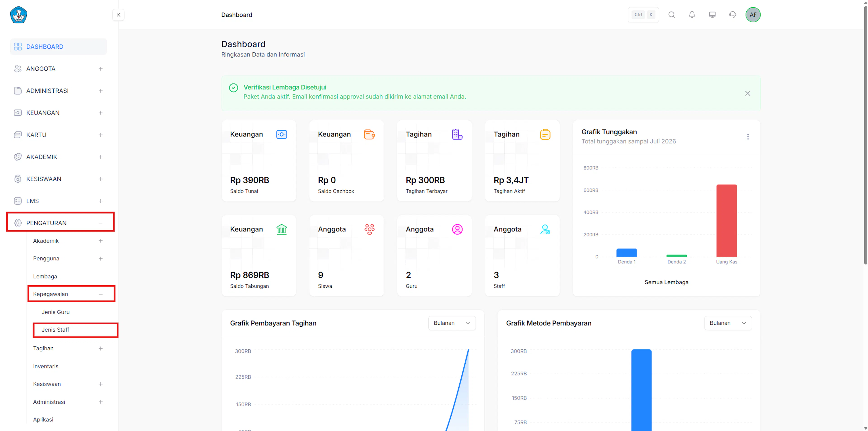This screenshot has width=868, height=431.
Task: Open Bulanan dropdown for Grafik Metode Pembayaran
Action: click(x=728, y=323)
